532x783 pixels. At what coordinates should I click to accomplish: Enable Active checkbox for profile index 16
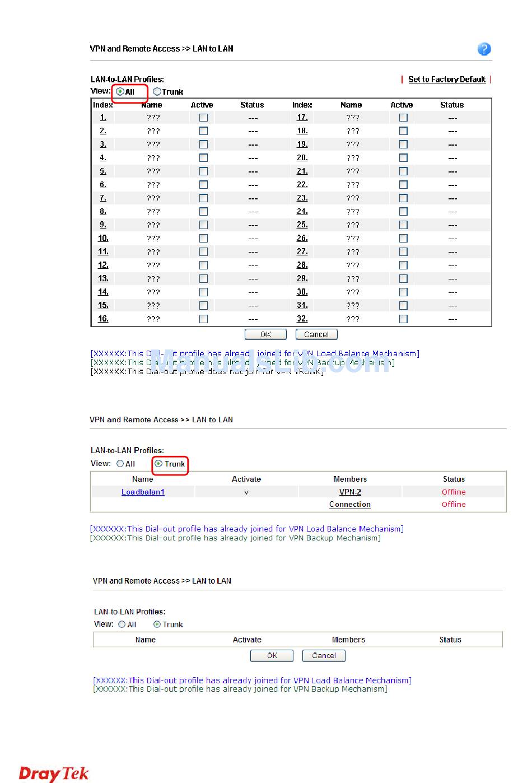(203, 319)
